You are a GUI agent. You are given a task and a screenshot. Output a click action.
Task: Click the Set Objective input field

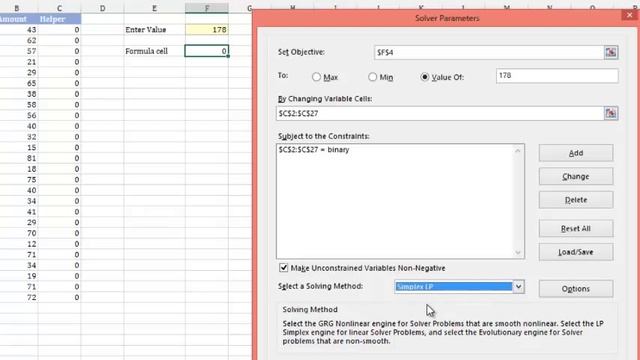coord(489,52)
